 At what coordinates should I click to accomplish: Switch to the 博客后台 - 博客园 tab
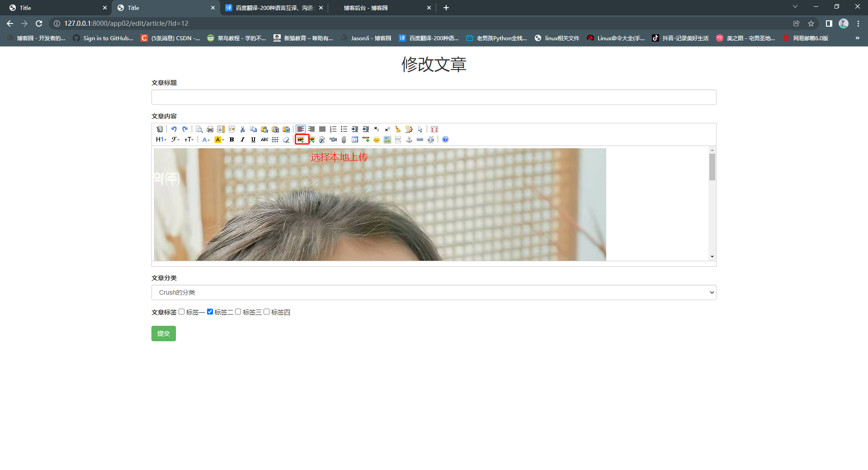382,8
